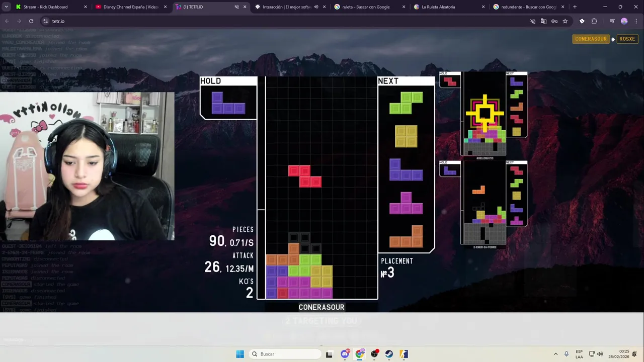The height and width of the screenshot is (362, 644).
Task: Switch to the Disney Channel España tab
Action: 131,7
